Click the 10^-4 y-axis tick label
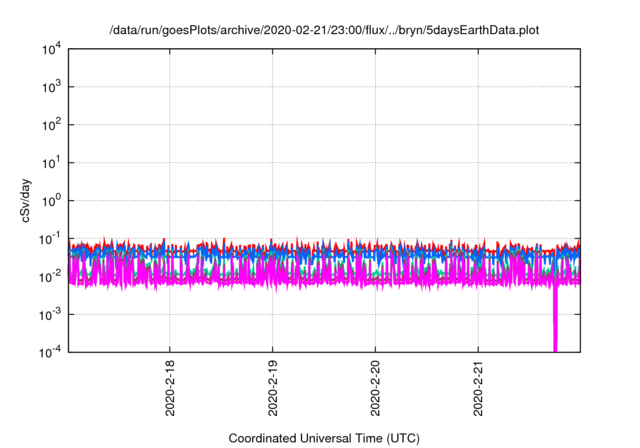Viewport: 640px width, 448px height. click(x=50, y=353)
